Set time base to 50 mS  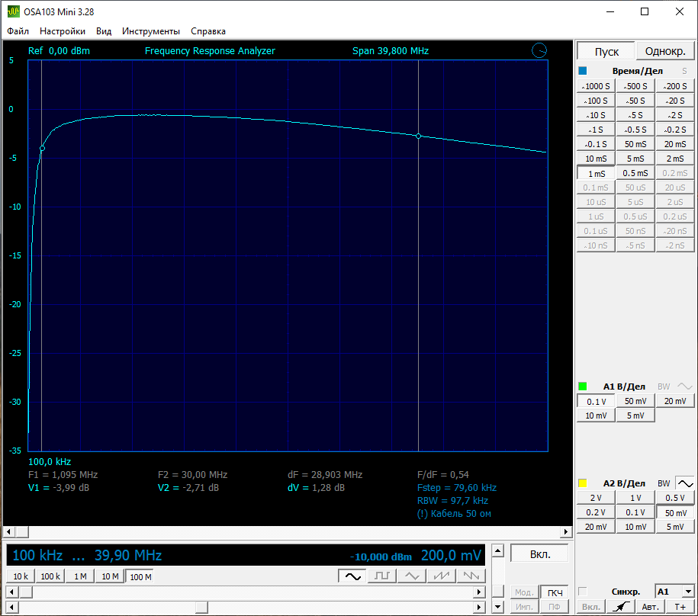pos(635,144)
